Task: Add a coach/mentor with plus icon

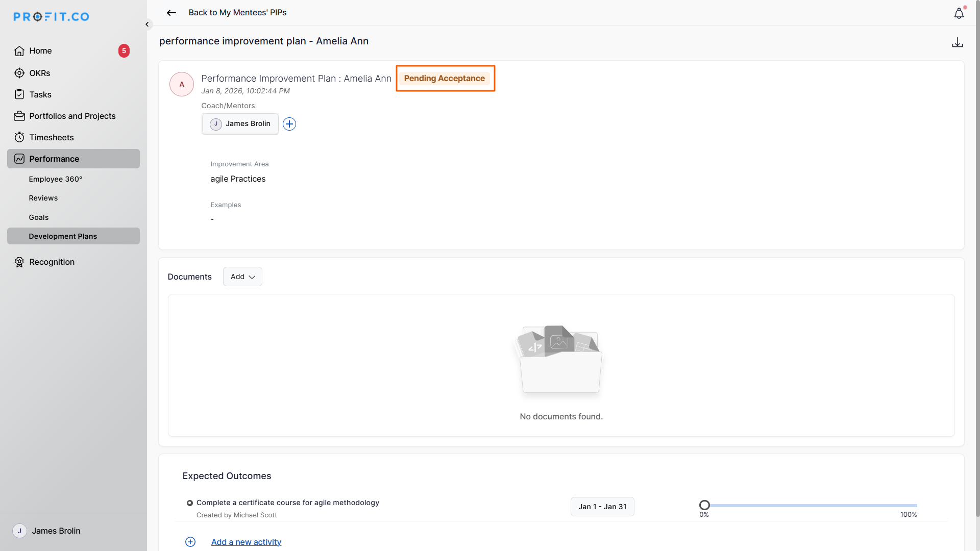Action: (x=289, y=124)
